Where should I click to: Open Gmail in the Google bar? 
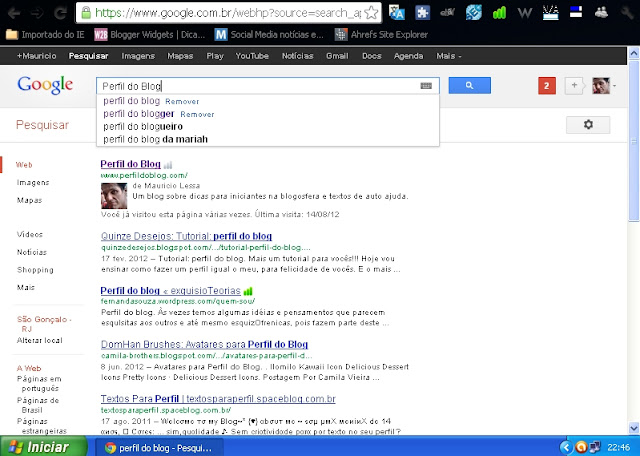coord(337,56)
